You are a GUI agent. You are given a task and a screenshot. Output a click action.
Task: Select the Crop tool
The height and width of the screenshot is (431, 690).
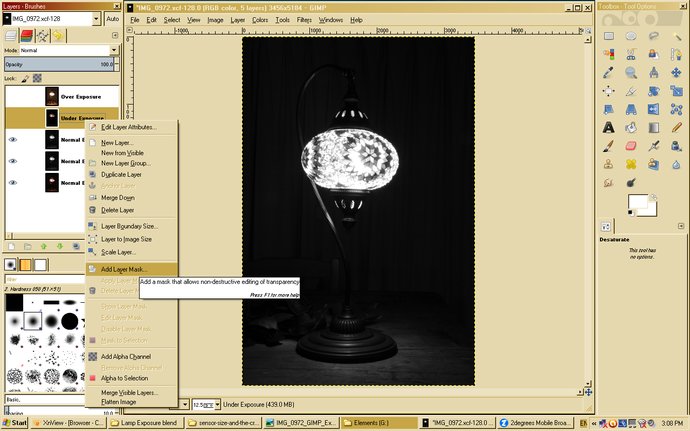631,91
